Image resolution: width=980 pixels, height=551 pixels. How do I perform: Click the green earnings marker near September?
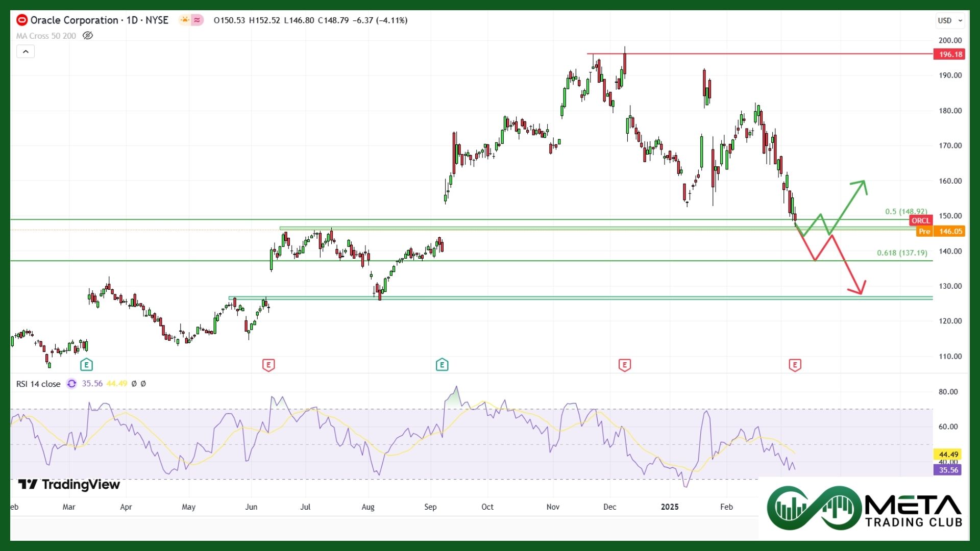[x=442, y=365]
